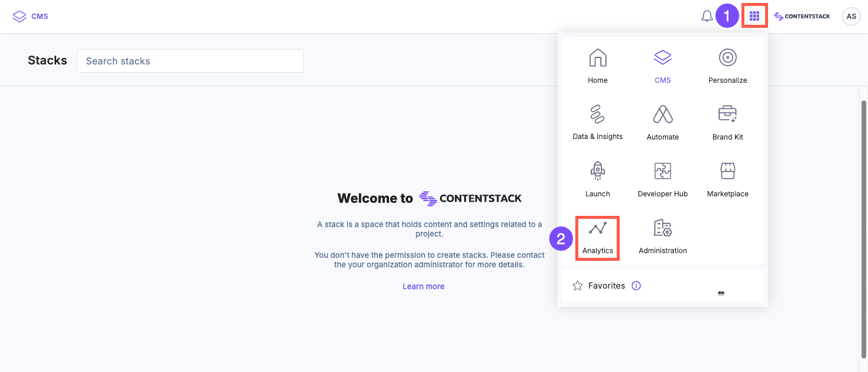Go to Home from the app menu
The image size is (868, 372).
pos(598,65)
